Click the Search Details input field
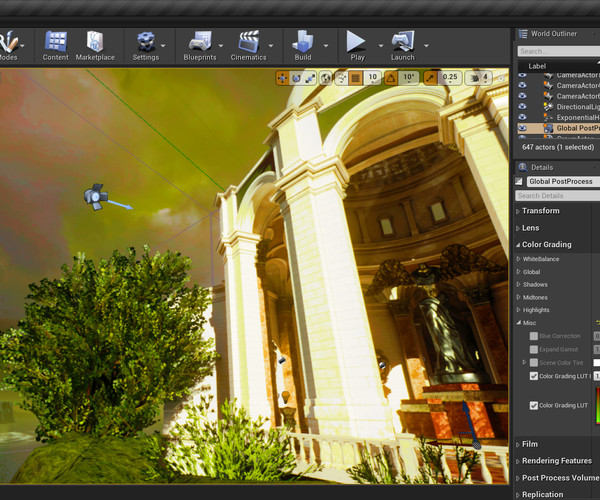This screenshot has height=500, width=600. (558, 195)
